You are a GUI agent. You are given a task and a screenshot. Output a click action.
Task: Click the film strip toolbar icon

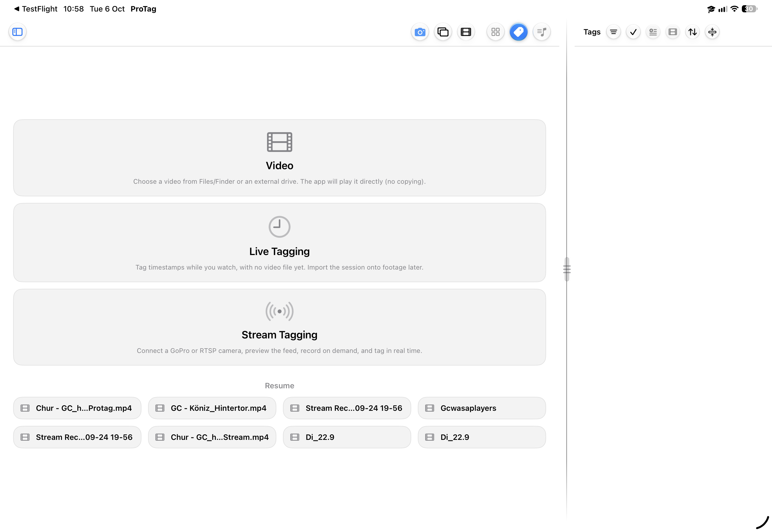tap(466, 32)
